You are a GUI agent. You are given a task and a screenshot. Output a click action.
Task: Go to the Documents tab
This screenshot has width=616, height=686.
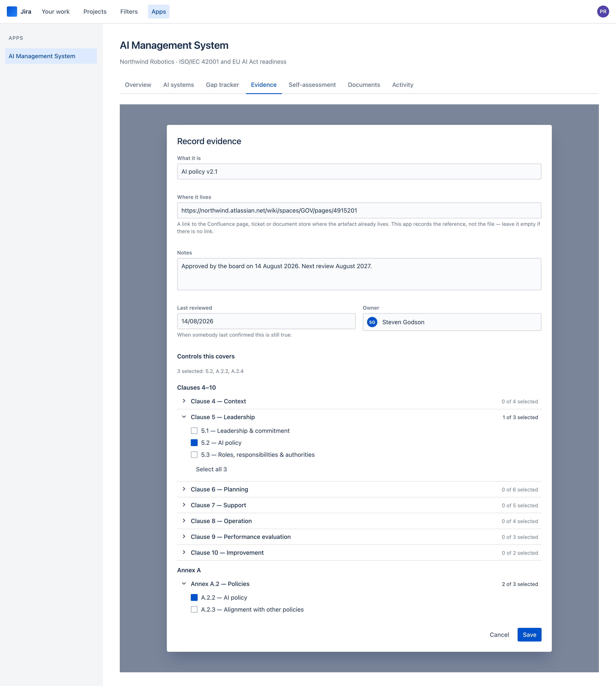tap(364, 85)
